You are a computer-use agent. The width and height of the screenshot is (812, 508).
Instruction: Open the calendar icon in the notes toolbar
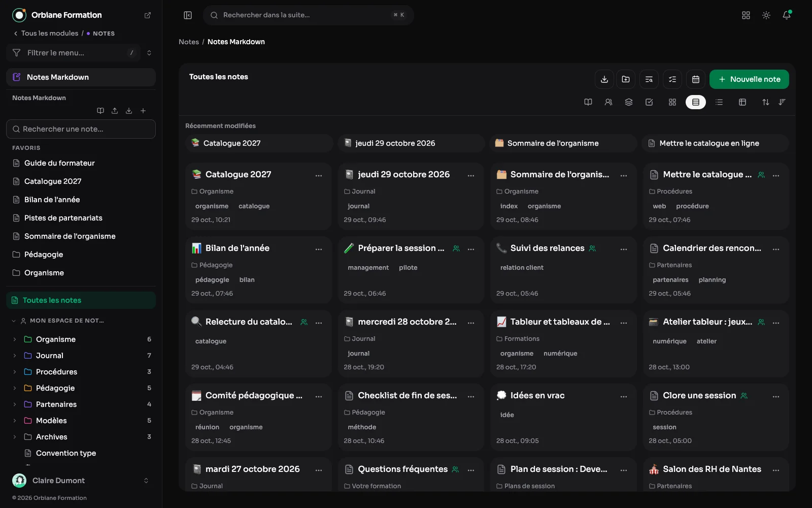click(x=696, y=79)
